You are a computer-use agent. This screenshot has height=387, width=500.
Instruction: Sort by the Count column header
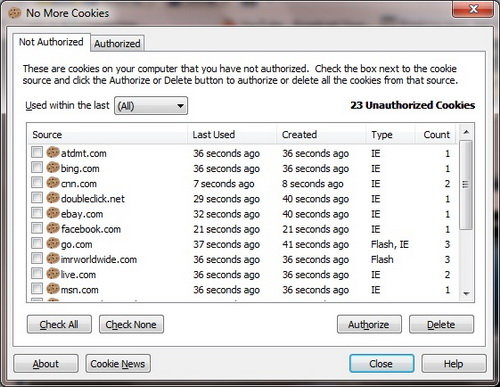[x=435, y=135]
